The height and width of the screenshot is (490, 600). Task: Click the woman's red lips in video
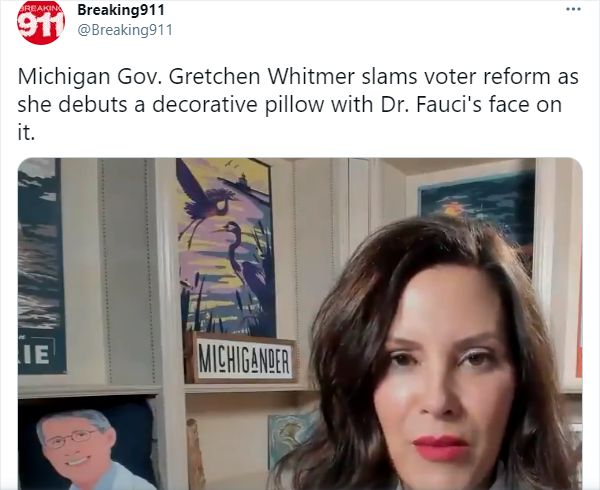pyautogui.click(x=441, y=447)
